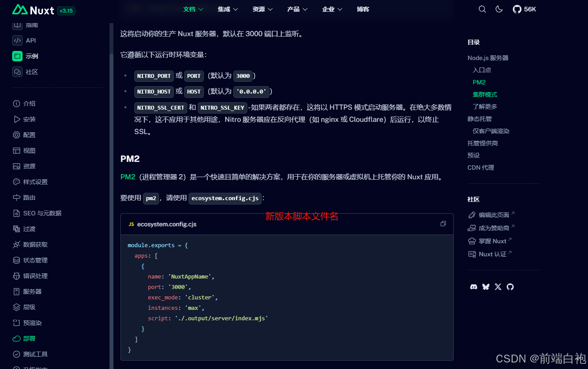Viewport: 588px width, 369px height.
Task: Click the 预渲染 icon
Action: pyautogui.click(x=17, y=323)
